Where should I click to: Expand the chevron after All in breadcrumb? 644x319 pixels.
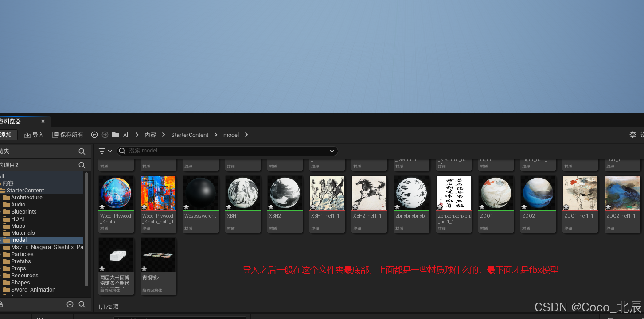(137, 135)
